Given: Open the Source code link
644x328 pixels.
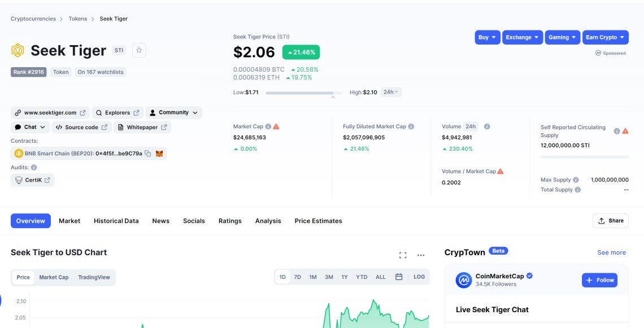Looking at the screenshot, I should (82, 127).
